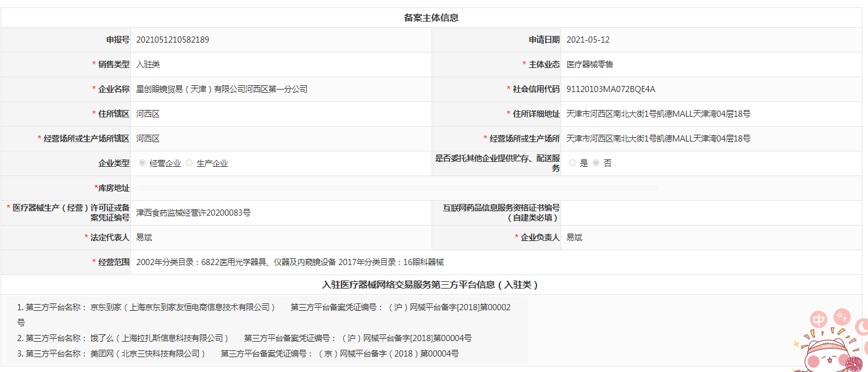Select the 经营企业 radio button
The height and width of the screenshot is (372, 868).
click(143, 163)
